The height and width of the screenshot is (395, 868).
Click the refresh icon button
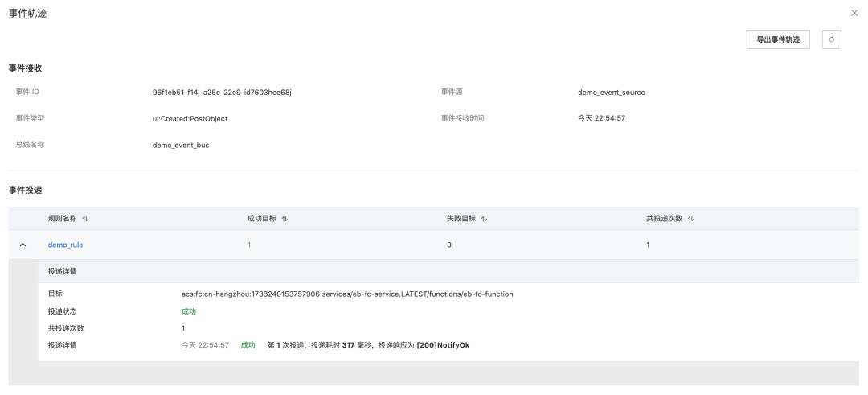tap(832, 40)
